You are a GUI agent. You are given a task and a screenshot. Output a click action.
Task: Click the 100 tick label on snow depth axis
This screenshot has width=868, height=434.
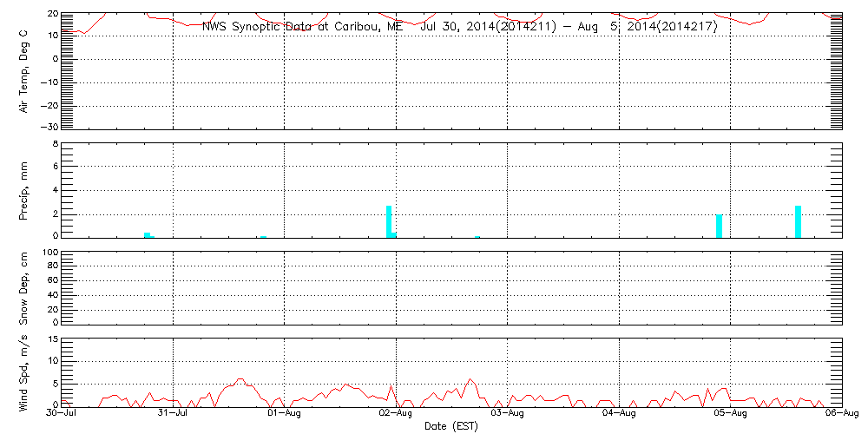[49, 253]
